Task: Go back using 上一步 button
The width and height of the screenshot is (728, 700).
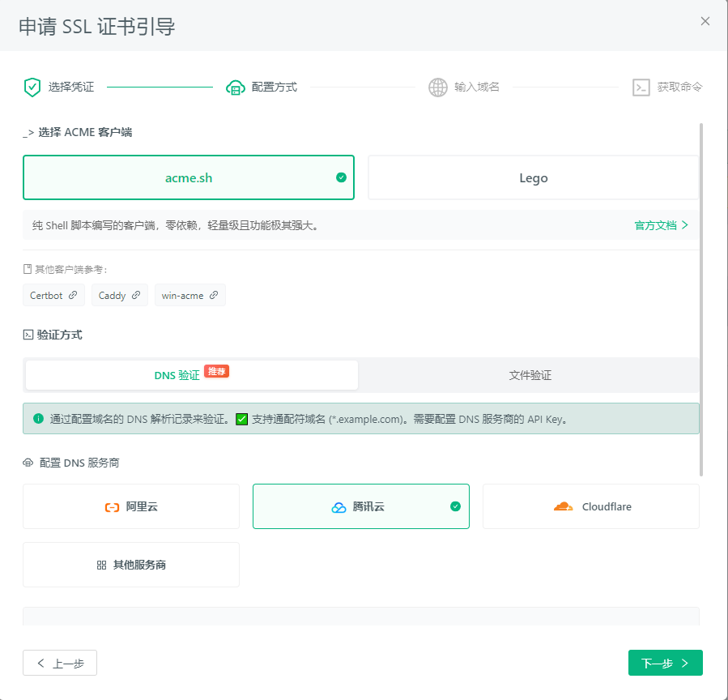Action: click(x=60, y=663)
